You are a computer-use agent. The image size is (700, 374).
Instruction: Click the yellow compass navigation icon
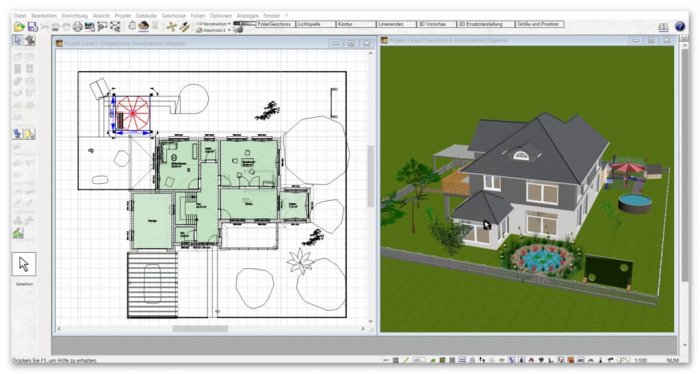click(x=171, y=27)
